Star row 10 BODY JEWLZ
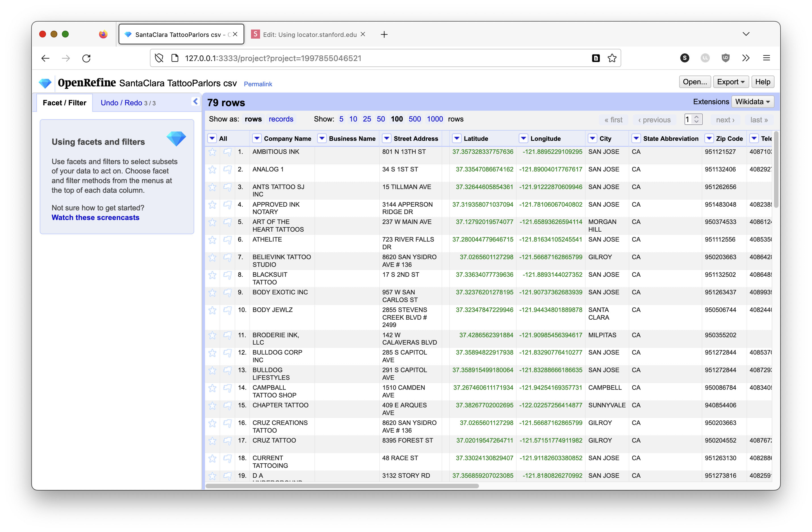 click(x=212, y=310)
